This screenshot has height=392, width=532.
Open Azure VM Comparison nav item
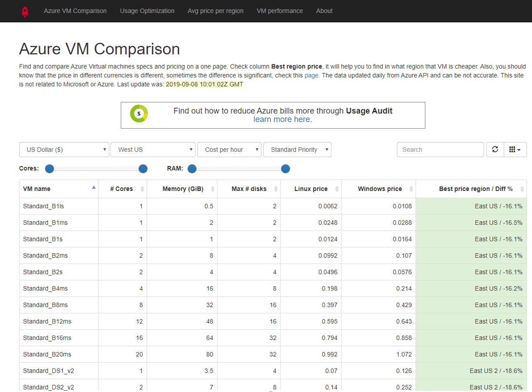(x=75, y=11)
